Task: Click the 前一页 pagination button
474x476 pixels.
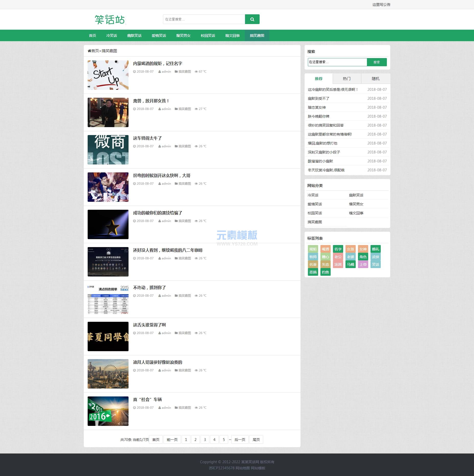Action: coord(172,440)
